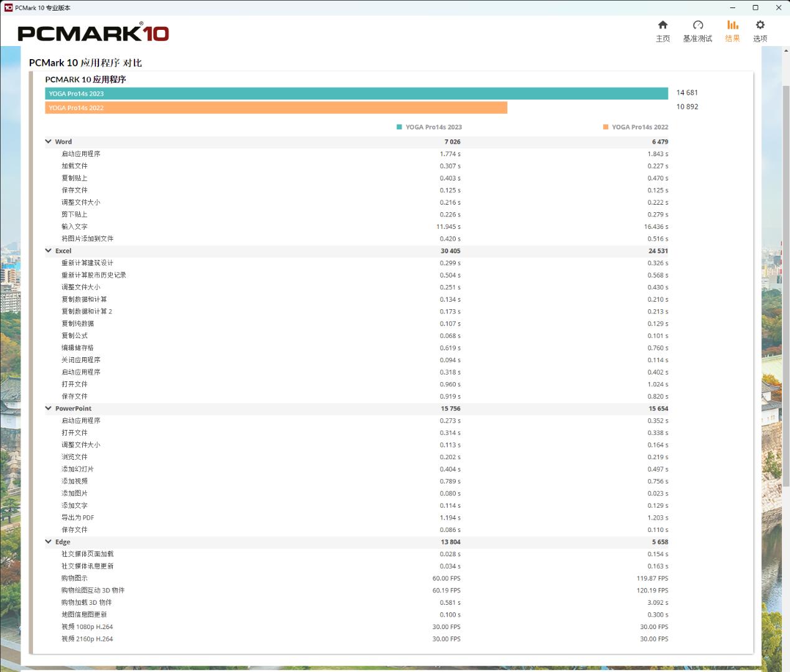Click the orange YOGA Pro14s 2022 score bar
The height and width of the screenshot is (672, 790).
[276, 108]
